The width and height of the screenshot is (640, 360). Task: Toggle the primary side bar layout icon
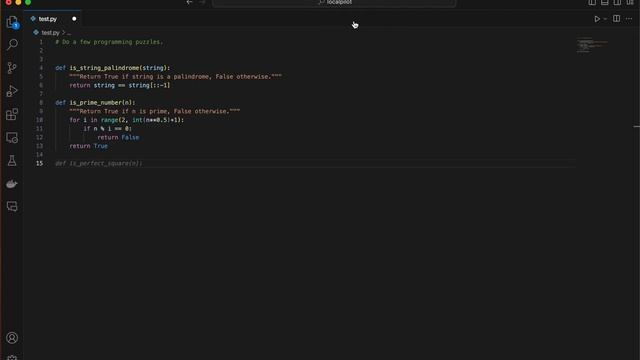(x=592, y=2)
